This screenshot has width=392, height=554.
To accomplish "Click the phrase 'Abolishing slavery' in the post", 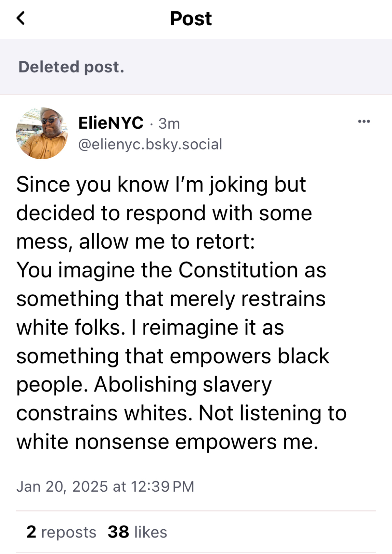I will [183, 385].
